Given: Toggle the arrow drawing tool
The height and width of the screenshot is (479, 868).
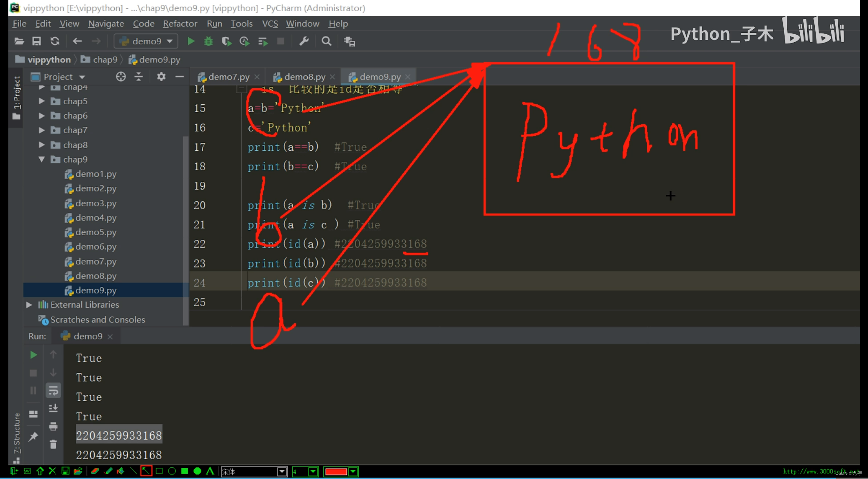Looking at the screenshot, I should 146,471.
